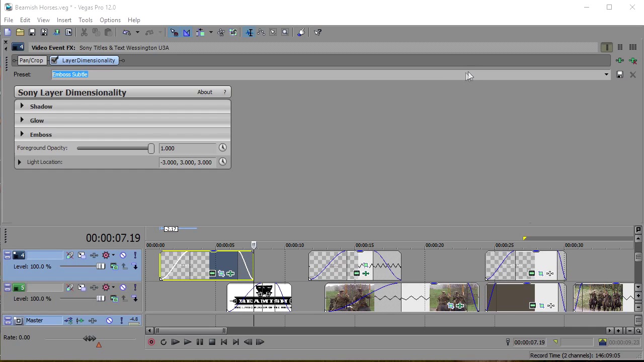Viewport: 644px width, 362px height.
Task: Open the undo history dropdown arrow
Action: point(137,32)
